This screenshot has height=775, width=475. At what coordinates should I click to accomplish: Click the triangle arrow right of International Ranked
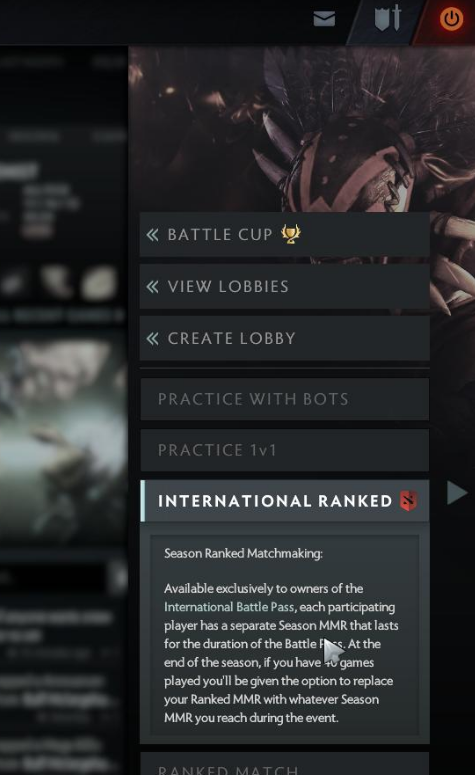point(457,493)
